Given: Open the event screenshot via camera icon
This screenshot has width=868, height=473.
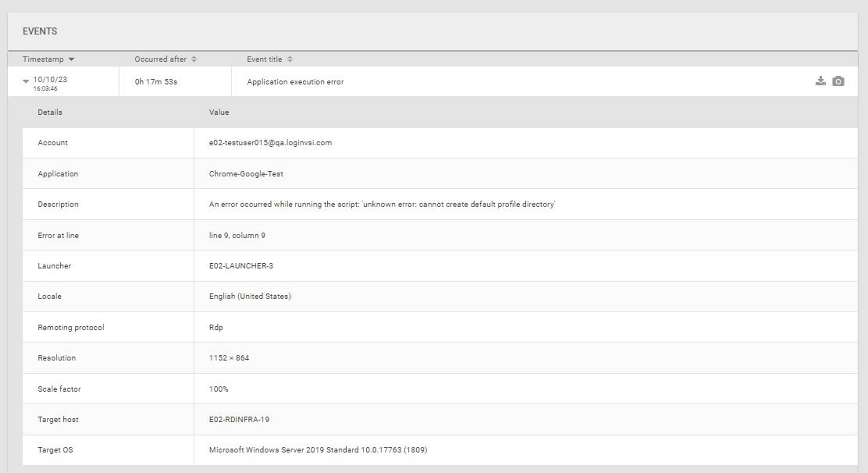Looking at the screenshot, I should [x=838, y=81].
